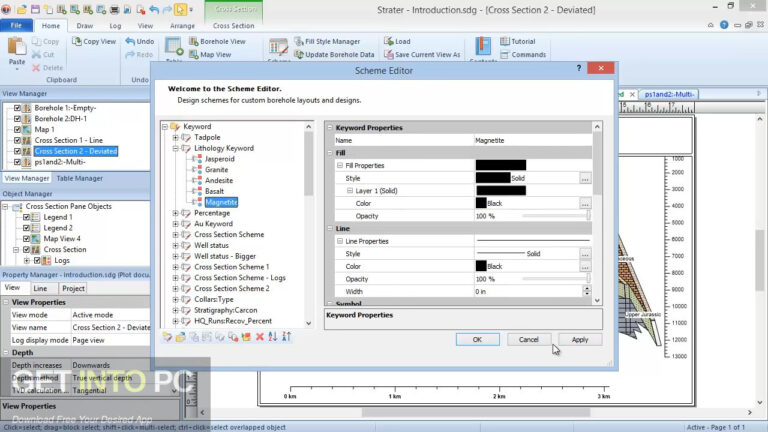Click the print icon in quick access toolbar
Screen dimensions: 768x432
click(x=114, y=9)
